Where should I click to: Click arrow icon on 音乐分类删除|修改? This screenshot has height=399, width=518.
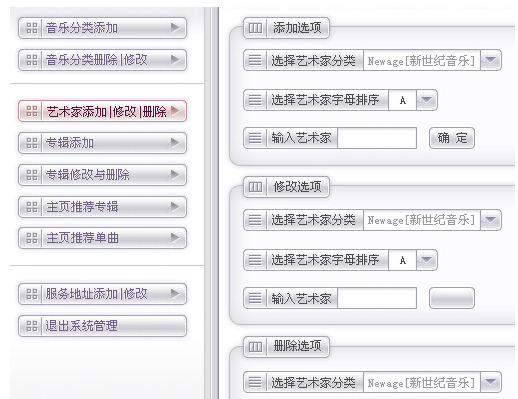tap(175, 59)
